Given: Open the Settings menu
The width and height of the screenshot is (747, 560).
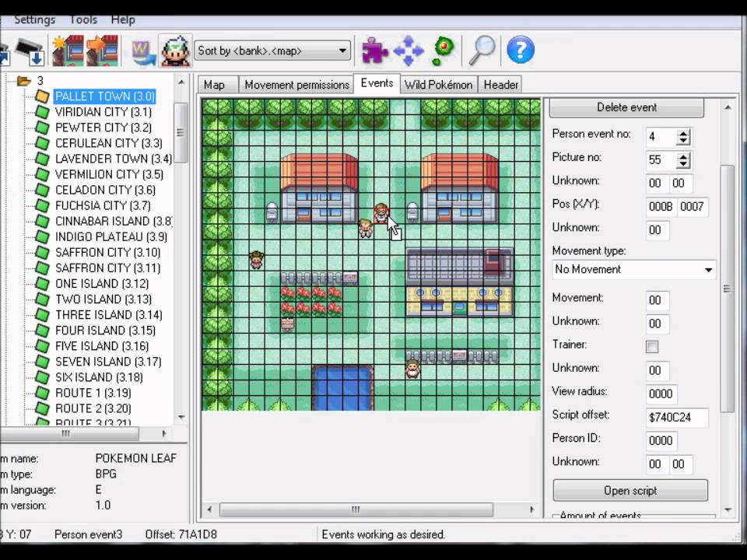Looking at the screenshot, I should 35,19.
